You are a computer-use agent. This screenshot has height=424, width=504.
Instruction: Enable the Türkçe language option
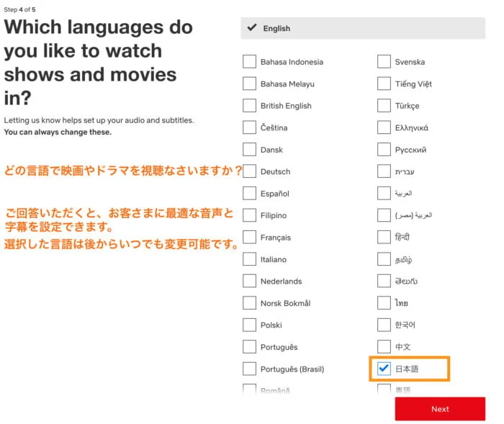[x=384, y=106]
